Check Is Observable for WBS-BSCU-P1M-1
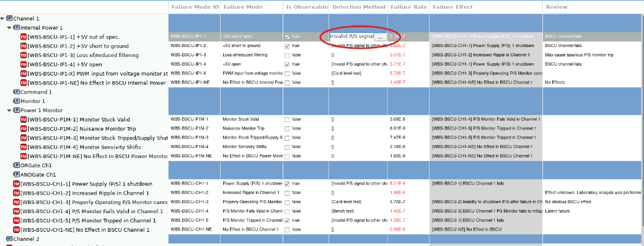644x246 pixels. [287, 120]
